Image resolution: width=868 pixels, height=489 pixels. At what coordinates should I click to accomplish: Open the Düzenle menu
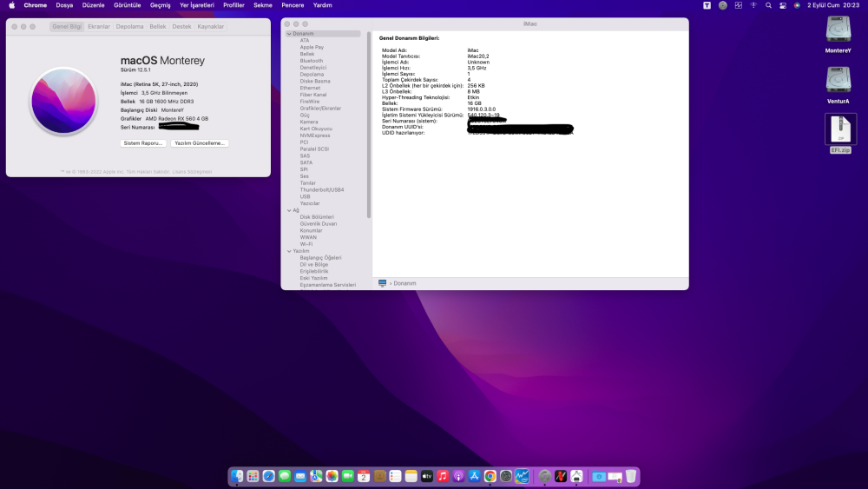click(93, 5)
